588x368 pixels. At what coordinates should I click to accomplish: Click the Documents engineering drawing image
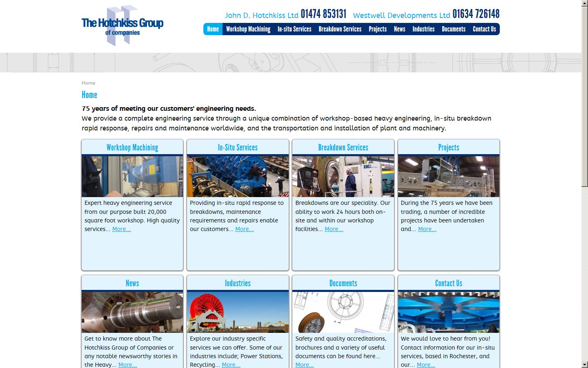point(343,312)
